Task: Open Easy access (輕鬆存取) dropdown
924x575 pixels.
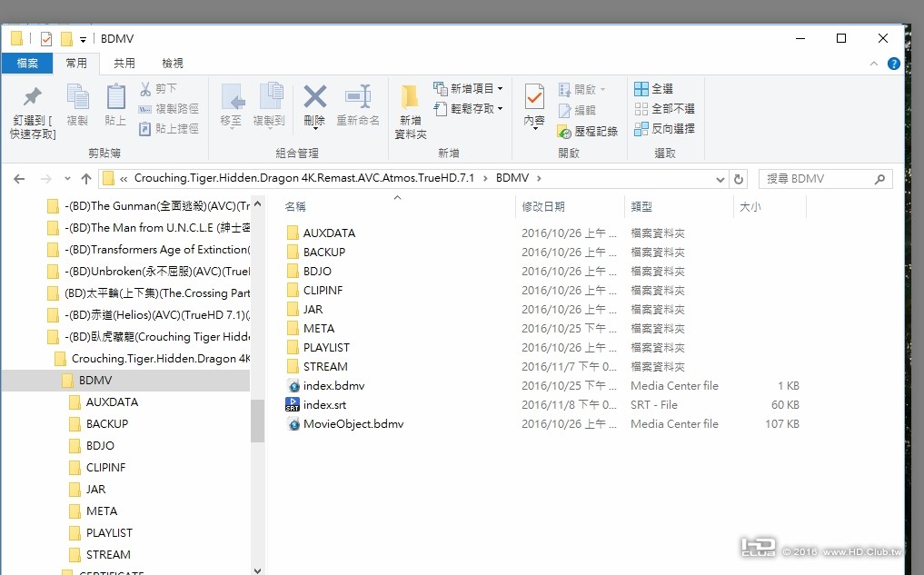Action: point(469,108)
